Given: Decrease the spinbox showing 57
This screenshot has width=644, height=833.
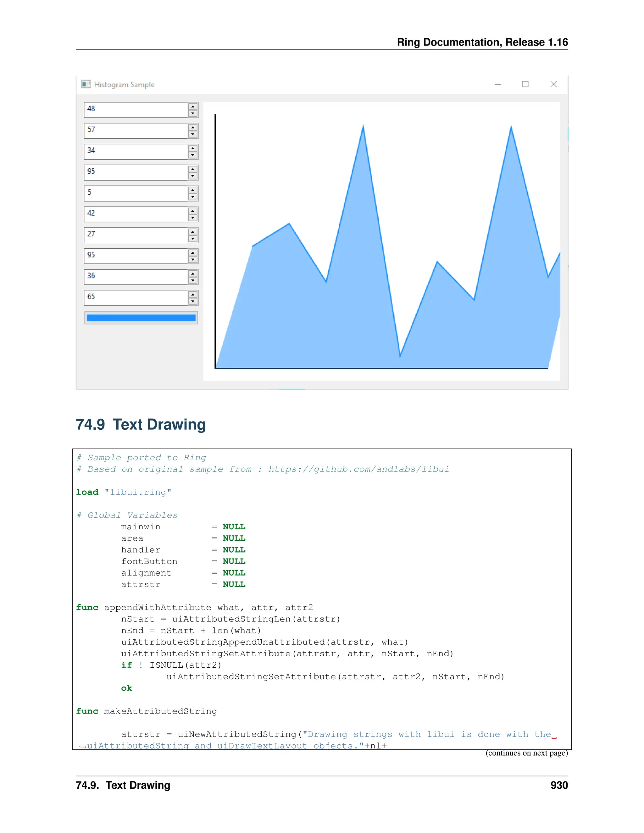Looking at the screenshot, I should click(x=193, y=134).
